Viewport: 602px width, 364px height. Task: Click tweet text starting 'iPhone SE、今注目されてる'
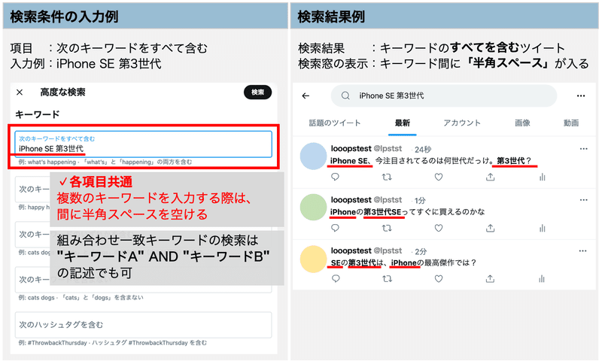coord(430,161)
